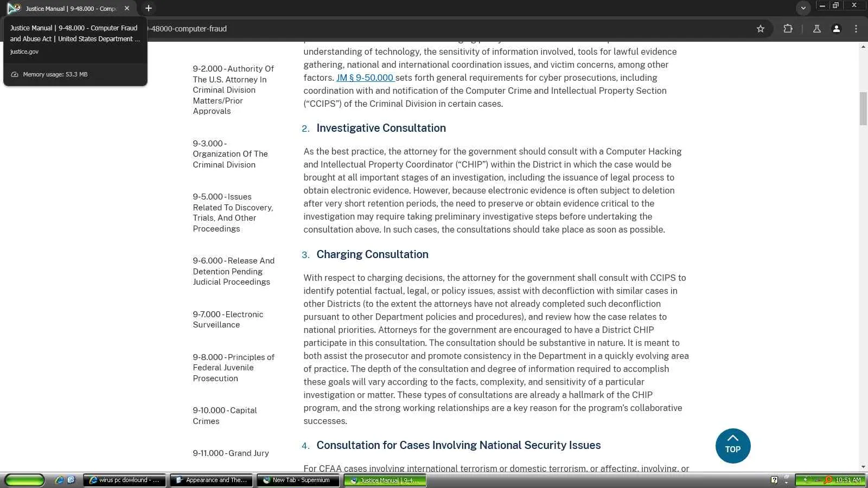Click the round TOP button
The image size is (868, 488).
coord(733,446)
